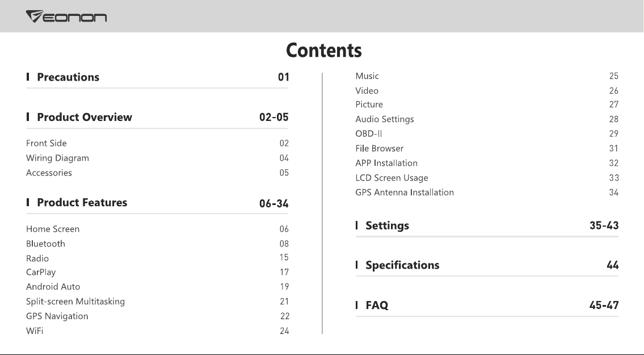Click the Eonon logo in the header

tap(66, 16)
